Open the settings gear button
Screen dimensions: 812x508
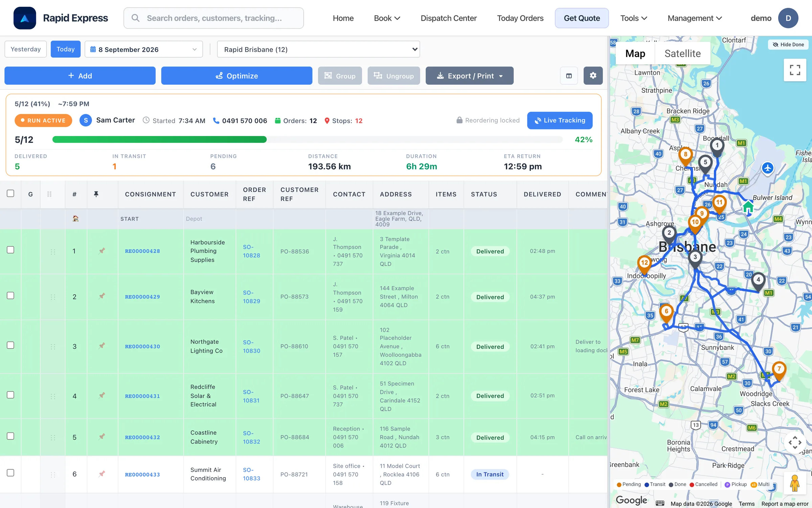click(593, 76)
